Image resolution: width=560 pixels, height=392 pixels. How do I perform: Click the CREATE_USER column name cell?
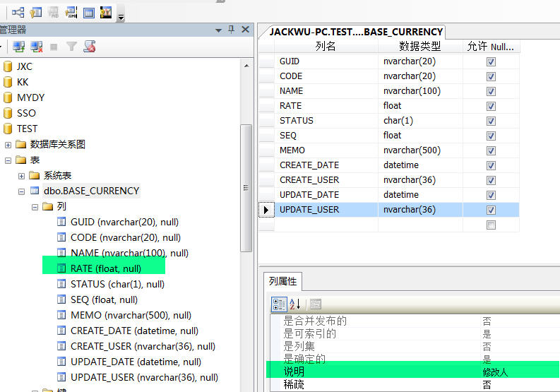tap(326, 179)
